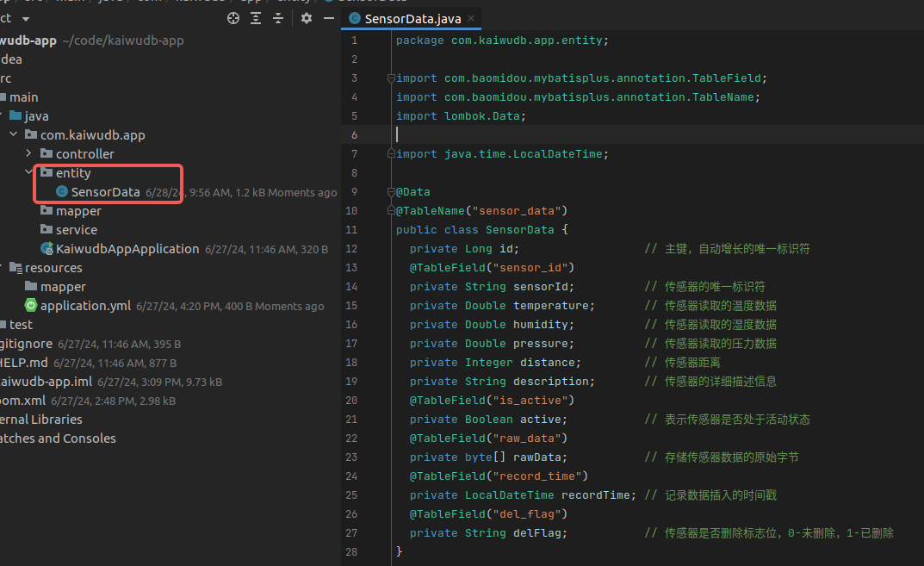Close the SensorData.java editor tab
Screen dimensions: 924x566
pyautogui.click(x=471, y=18)
